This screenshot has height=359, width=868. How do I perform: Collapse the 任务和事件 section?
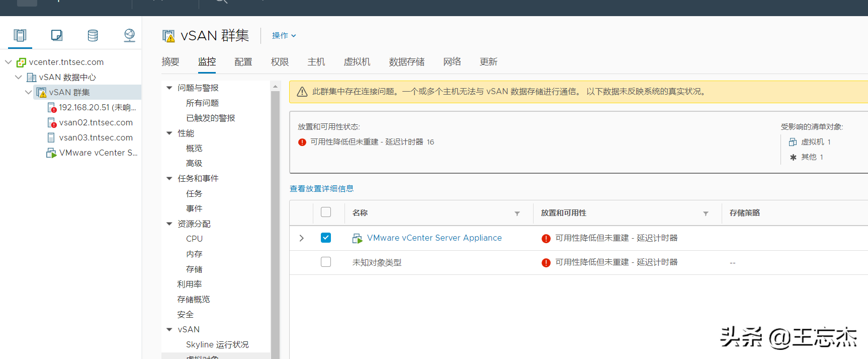169,178
